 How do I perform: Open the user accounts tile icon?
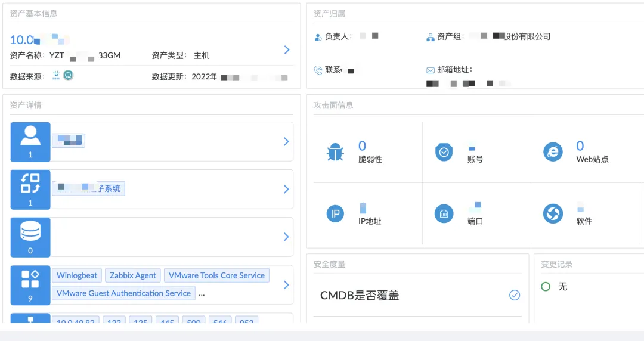click(30, 142)
